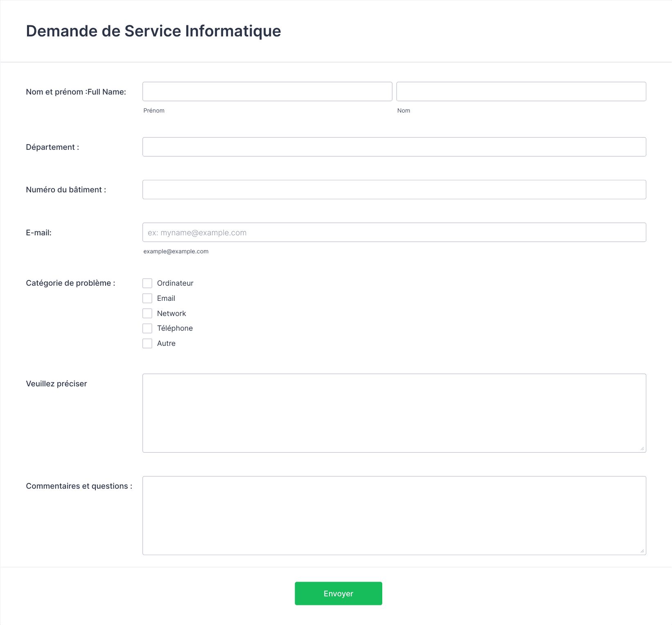Click the Département label

52,147
